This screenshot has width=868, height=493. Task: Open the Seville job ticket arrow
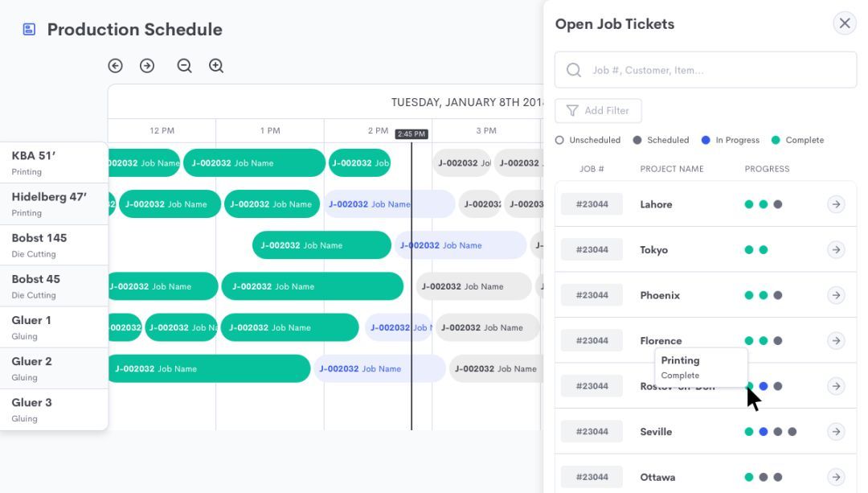click(836, 432)
